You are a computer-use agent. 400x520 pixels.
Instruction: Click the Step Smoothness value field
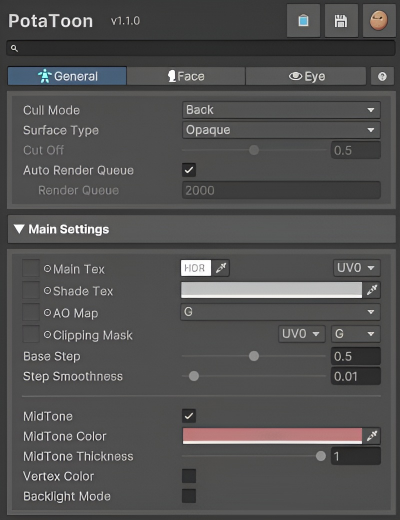coord(356,376)
